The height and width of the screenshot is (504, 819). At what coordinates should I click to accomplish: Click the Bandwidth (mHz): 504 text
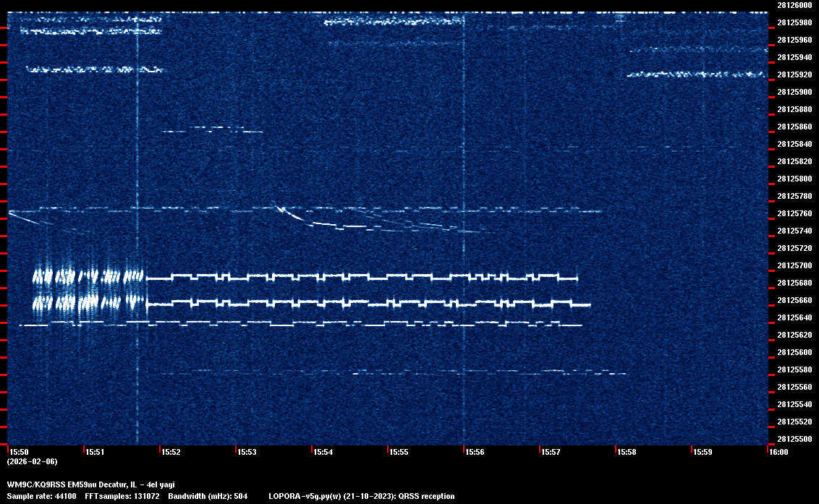coord(208,496)
